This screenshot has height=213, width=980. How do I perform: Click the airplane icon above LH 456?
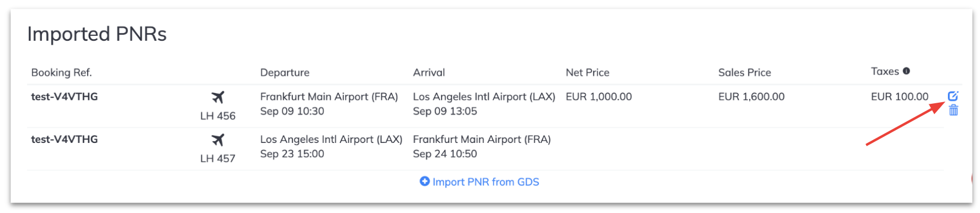coord(218,97)
